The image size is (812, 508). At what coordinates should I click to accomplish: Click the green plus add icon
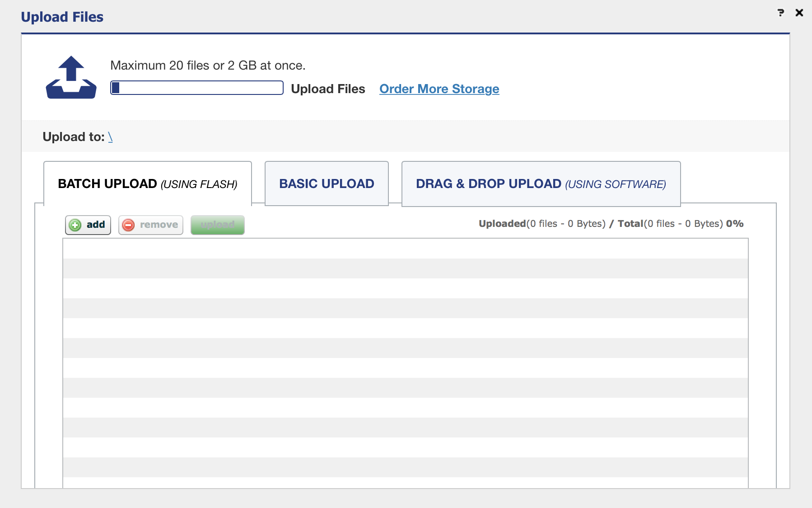tap(75, 225)
